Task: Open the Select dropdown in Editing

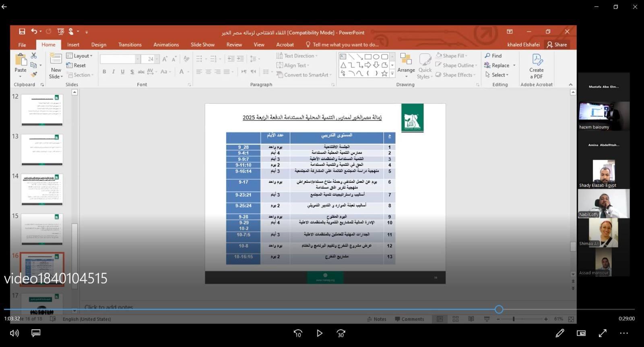Action: [x=497, y=75]
